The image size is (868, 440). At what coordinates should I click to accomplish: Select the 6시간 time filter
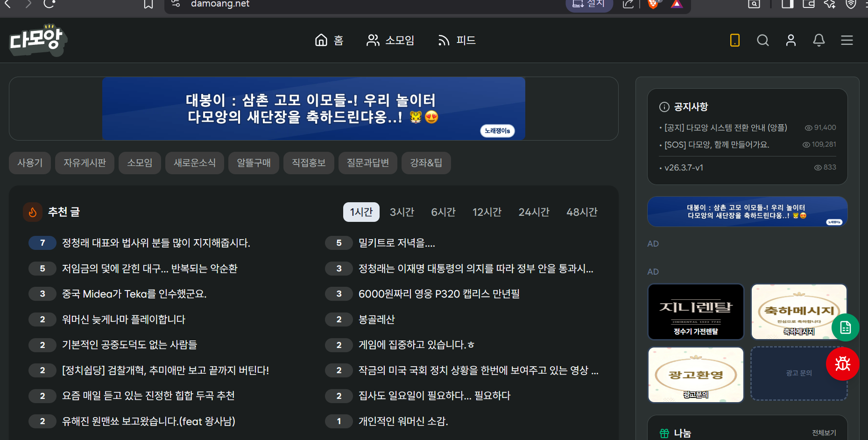[443, 212]
